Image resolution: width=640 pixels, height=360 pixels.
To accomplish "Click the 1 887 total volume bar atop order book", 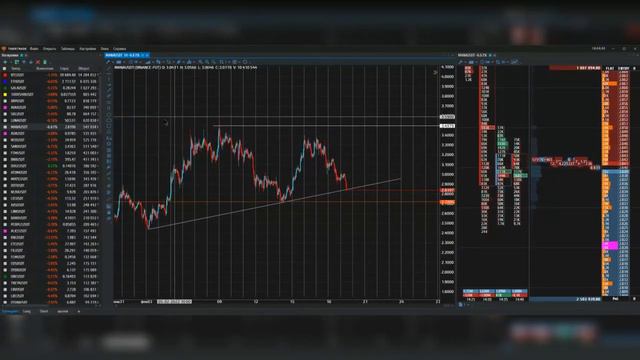I will 575,68.
